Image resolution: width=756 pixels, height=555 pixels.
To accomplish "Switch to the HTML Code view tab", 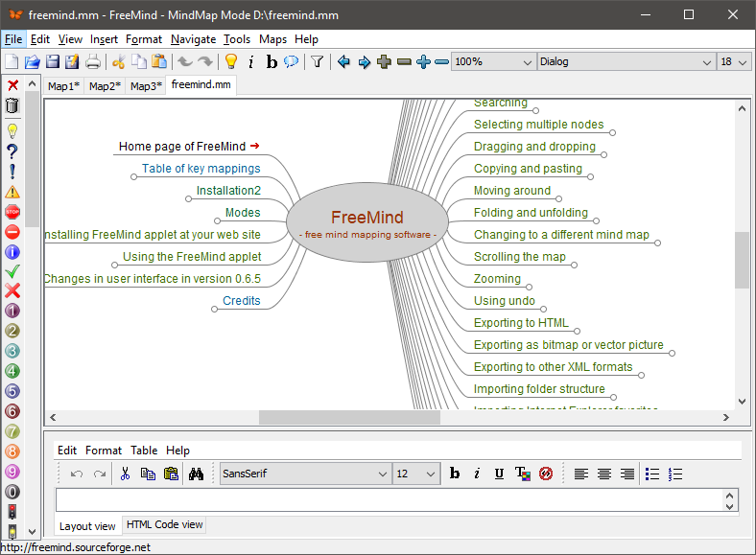I will (164, 524).
